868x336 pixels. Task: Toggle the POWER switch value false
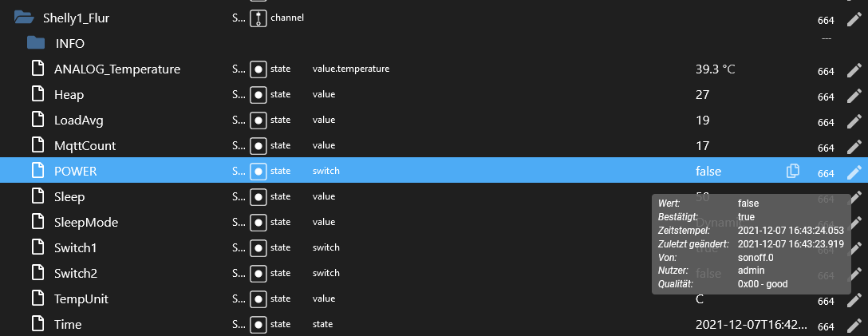pyautogui.click(x=708, y=172)
